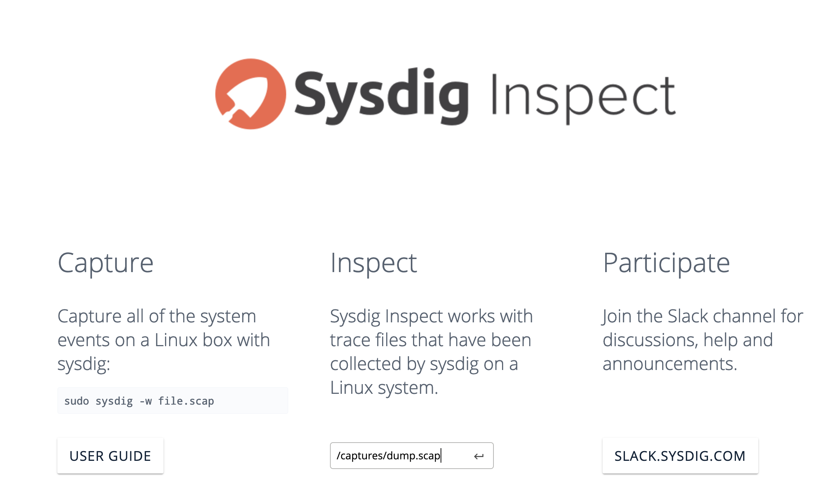Click the Capture description paragraph
The width and height of the screenshot is (832, 504).
point(164,340)
